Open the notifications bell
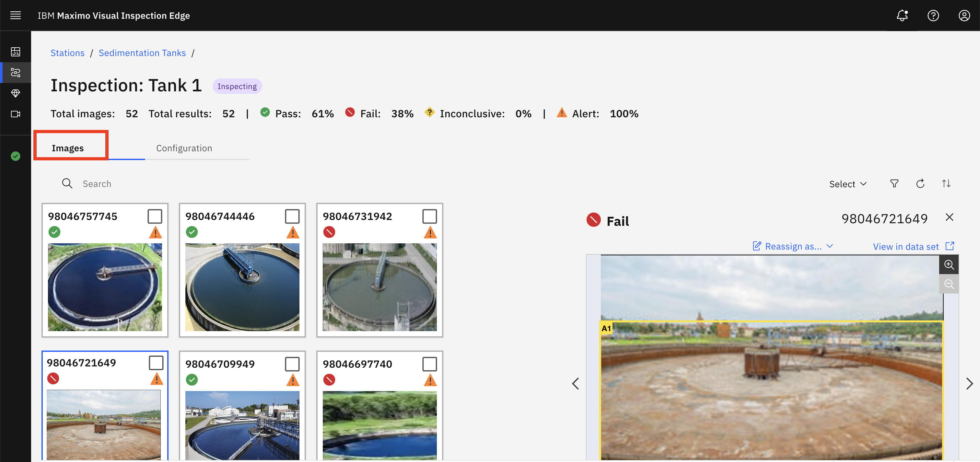 (902, 15)
